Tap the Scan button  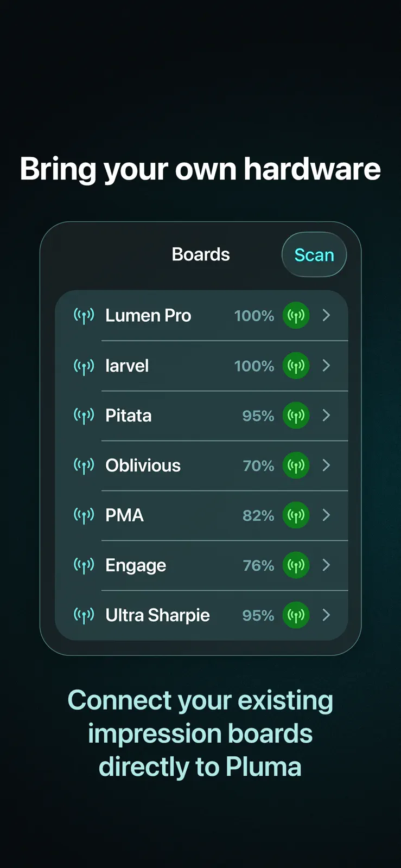coord(314,254)
